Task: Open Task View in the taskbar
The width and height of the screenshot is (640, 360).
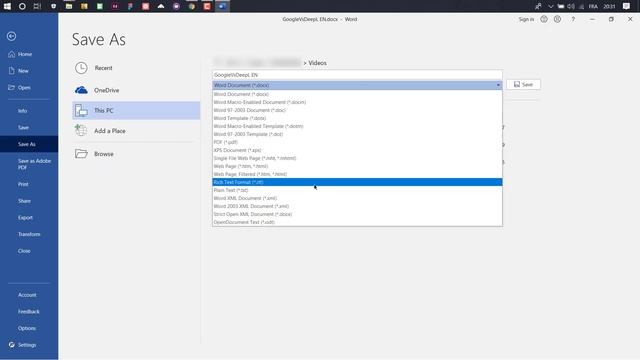Action: tap(38, 6)
